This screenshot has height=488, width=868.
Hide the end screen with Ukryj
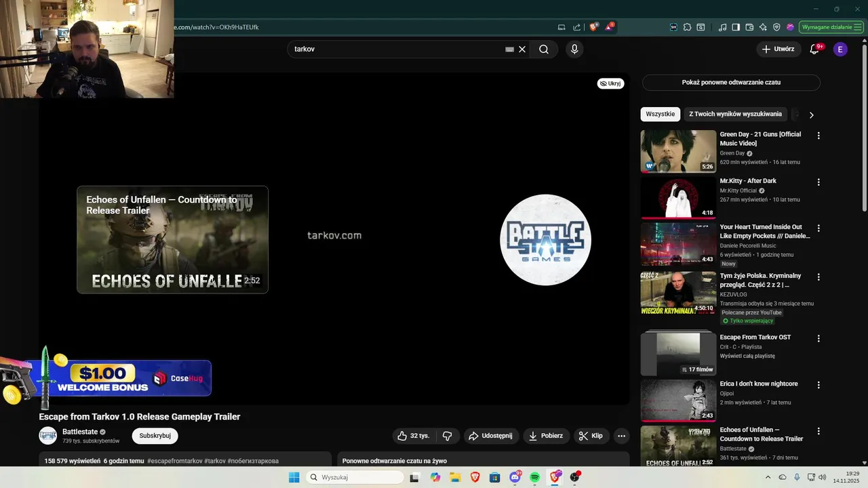(x=610, y=83)
